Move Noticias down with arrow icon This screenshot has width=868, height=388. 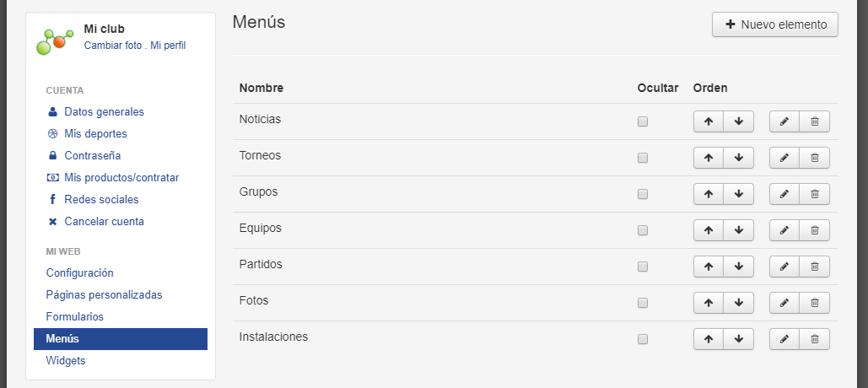coord(738,121)
